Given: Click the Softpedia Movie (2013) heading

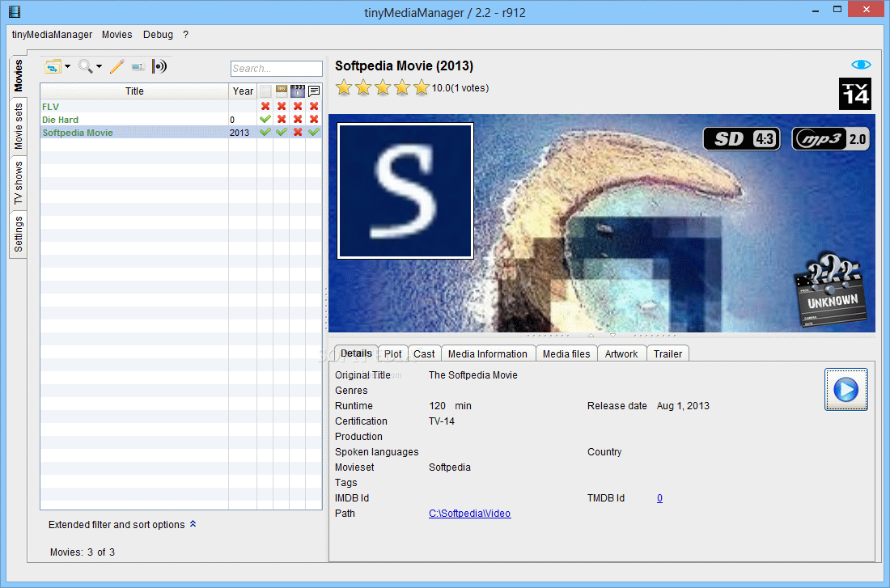Looking at the screenshot, I should [x=404, y=66].
